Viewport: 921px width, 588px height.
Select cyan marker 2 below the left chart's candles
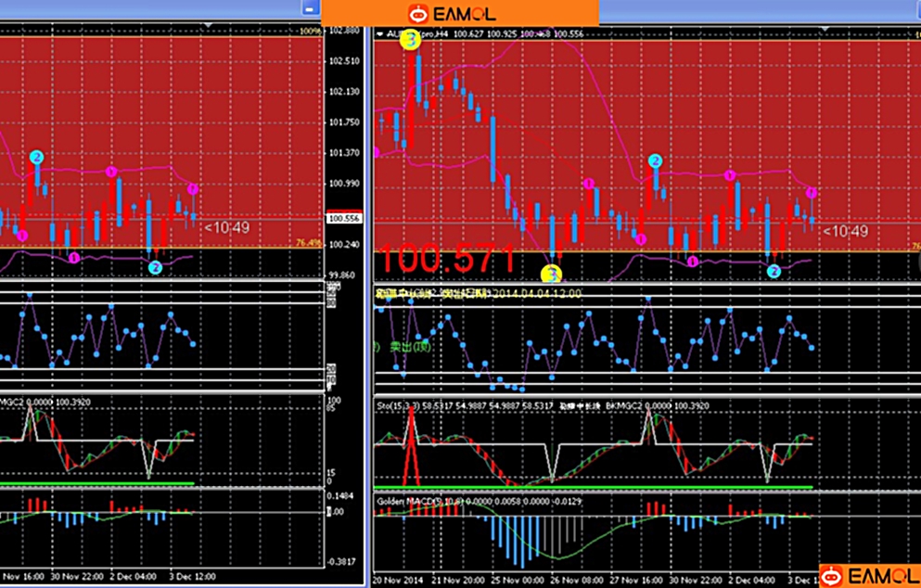pos(155,267)
